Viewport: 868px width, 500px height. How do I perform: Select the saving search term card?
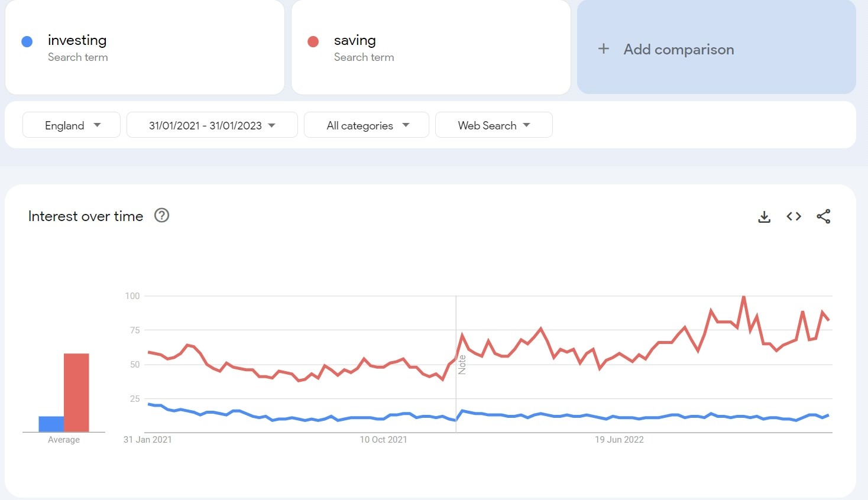click(431, 47)
